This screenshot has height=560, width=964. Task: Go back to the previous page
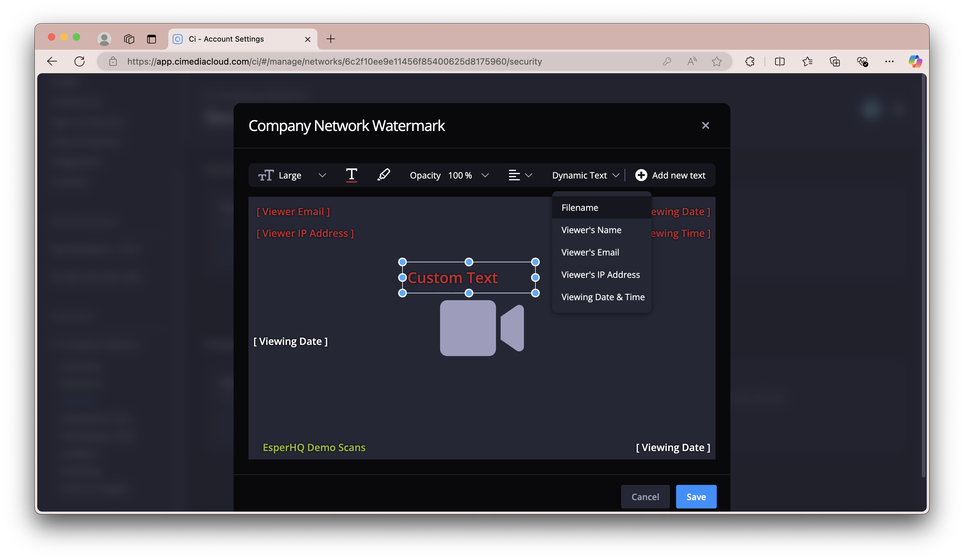pos(52,61)
